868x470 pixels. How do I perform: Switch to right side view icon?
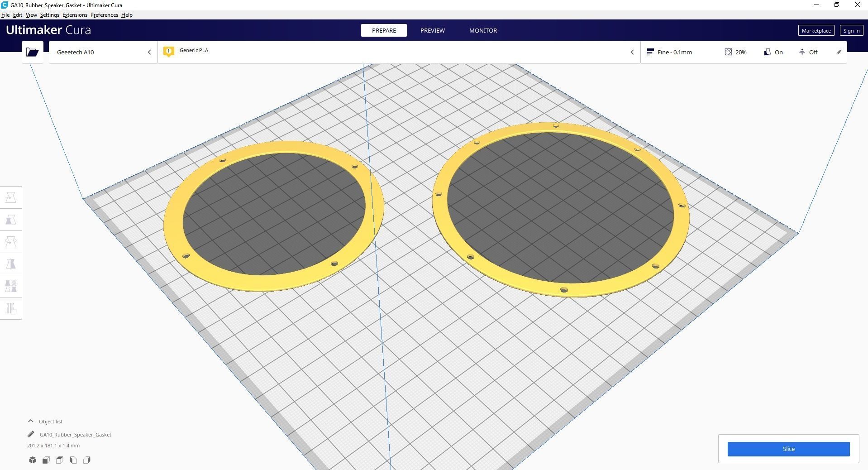click(87, 460)
